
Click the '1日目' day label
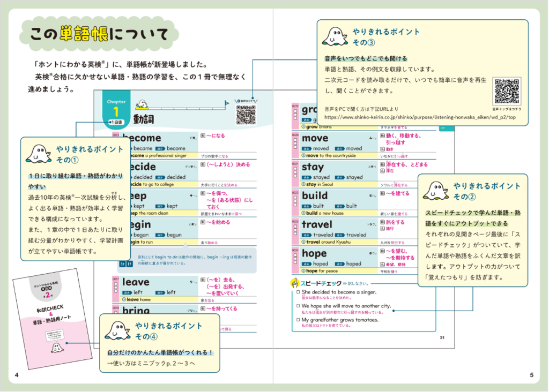[x=115, y=122]
